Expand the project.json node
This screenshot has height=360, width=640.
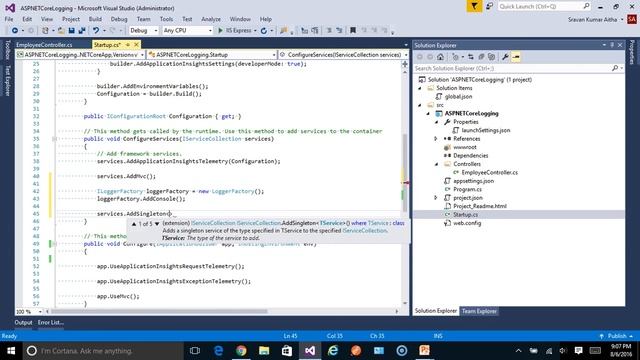click(x=436, y=198)
